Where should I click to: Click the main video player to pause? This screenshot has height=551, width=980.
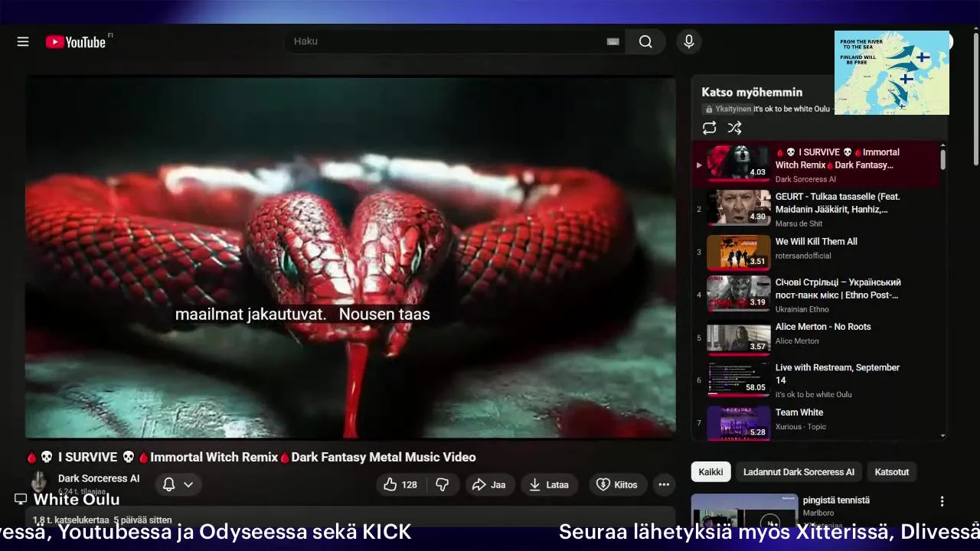point(351,257)
